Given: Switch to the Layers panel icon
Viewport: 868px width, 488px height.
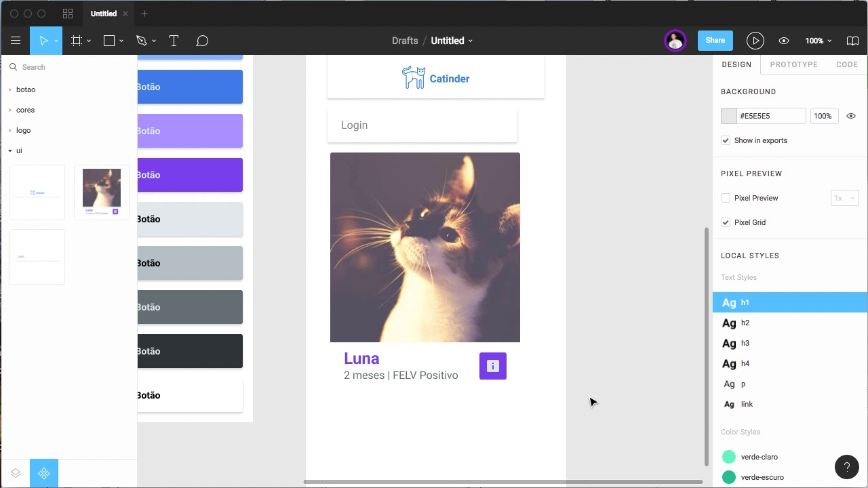Looking at the screenshot, I should 16,473.
